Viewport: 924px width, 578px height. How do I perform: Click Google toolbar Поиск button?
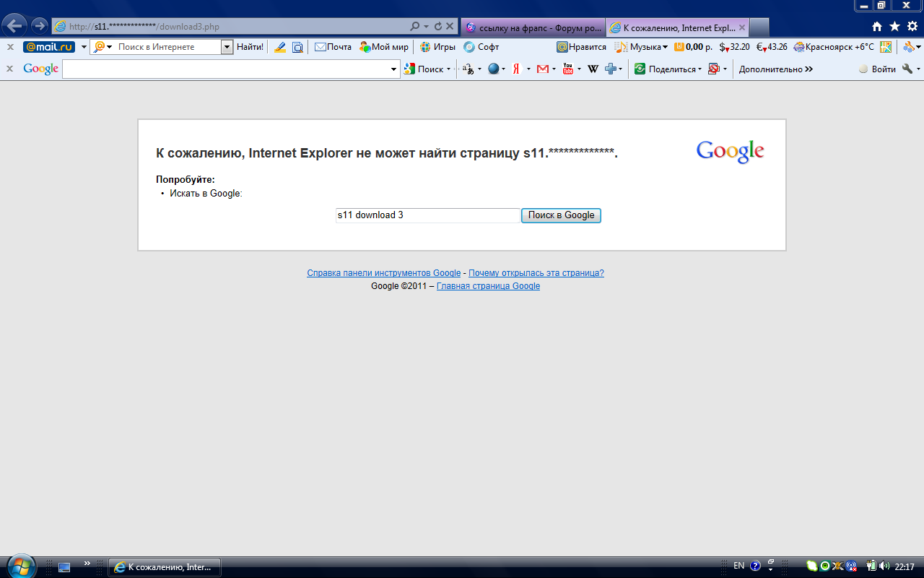click(427, 69)
